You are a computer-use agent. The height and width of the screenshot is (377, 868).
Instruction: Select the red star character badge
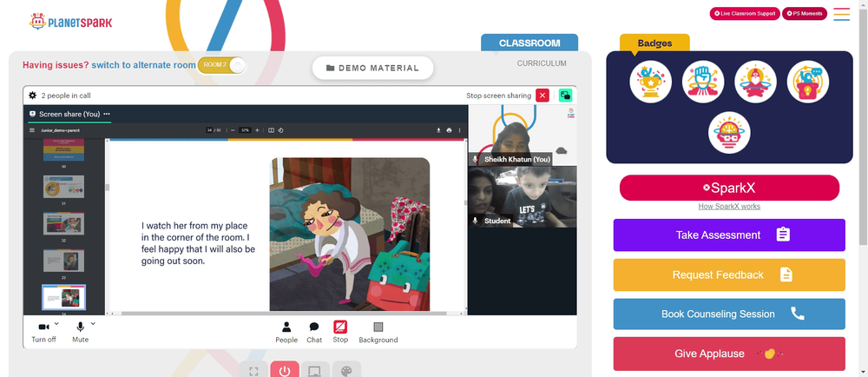pos(756,82)
